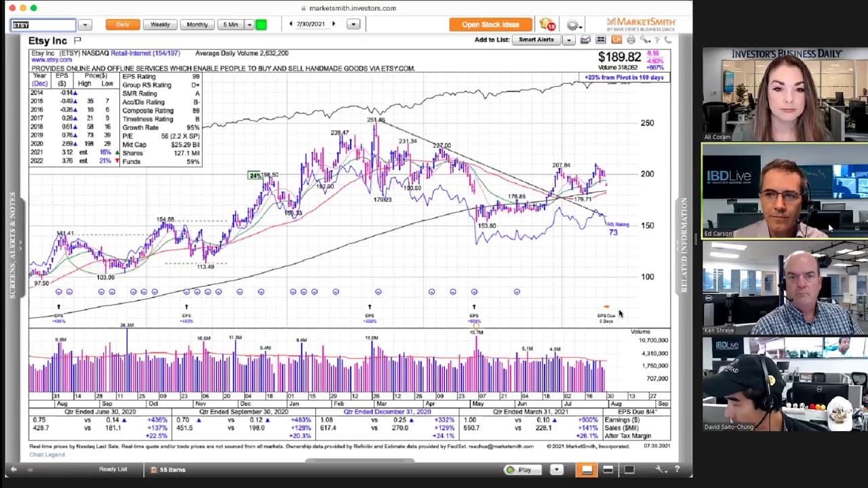Start the Play slideshow control
This screenshot has width=868, height=488.
519,470
